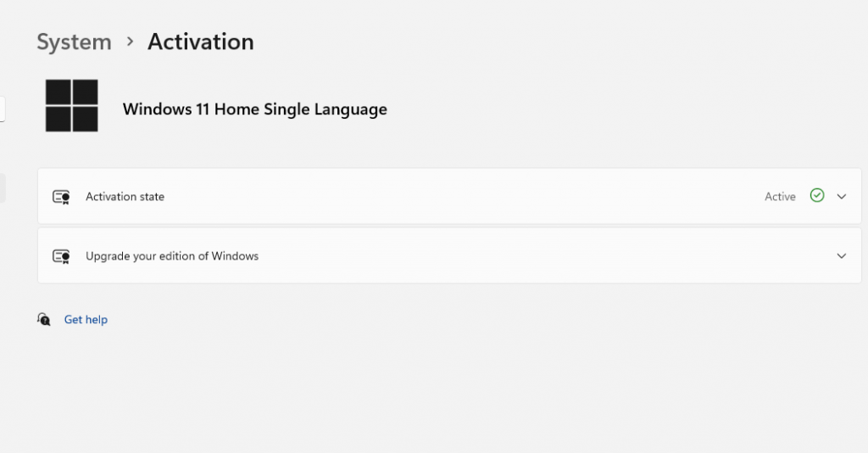Click empty page area below Get help

click(424, 390)
